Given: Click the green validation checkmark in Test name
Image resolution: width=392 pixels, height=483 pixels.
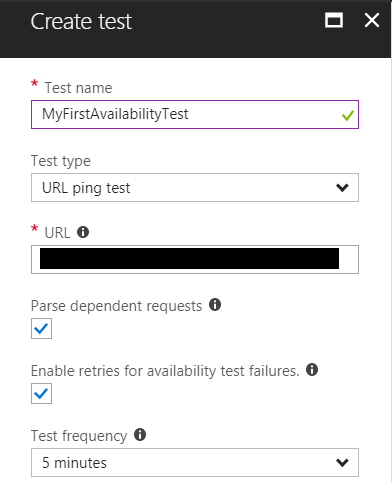Looking at the screenshot, I should point(348,116).
